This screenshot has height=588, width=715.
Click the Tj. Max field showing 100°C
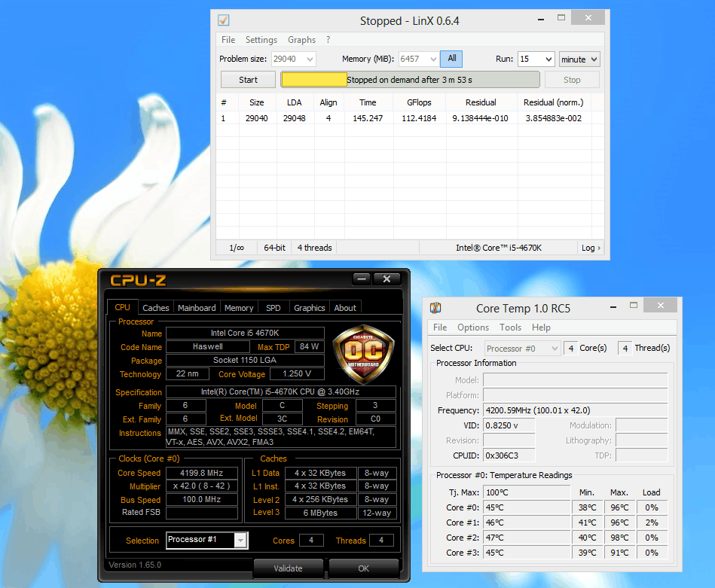(527, 492)
